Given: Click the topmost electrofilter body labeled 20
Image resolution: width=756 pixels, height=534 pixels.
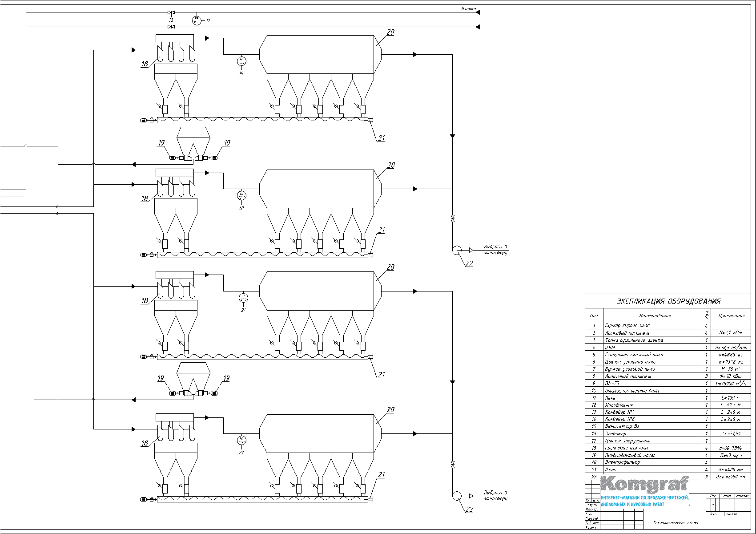Looking at the screenshot, I should click(x=320, y=54).
